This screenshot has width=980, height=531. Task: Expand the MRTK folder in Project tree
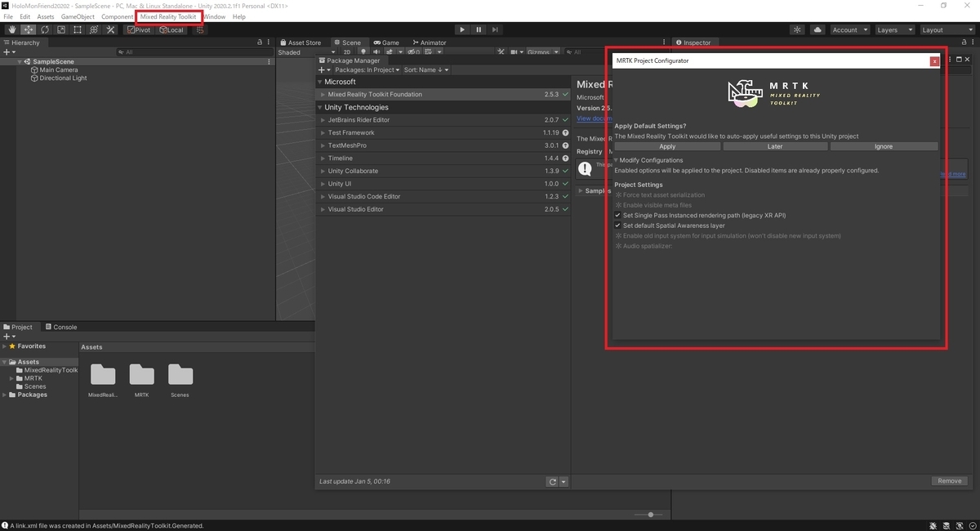(x=12, y=379)
